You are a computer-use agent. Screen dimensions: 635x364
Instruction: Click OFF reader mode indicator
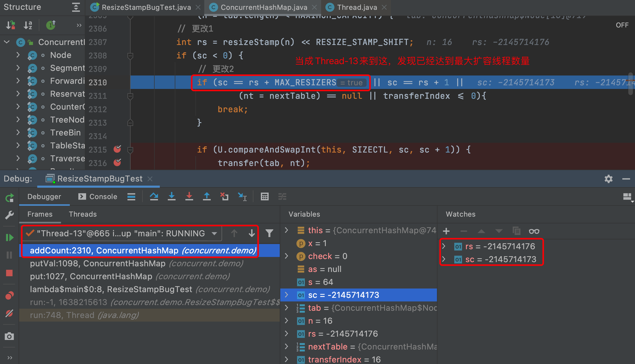coord(622,25)
